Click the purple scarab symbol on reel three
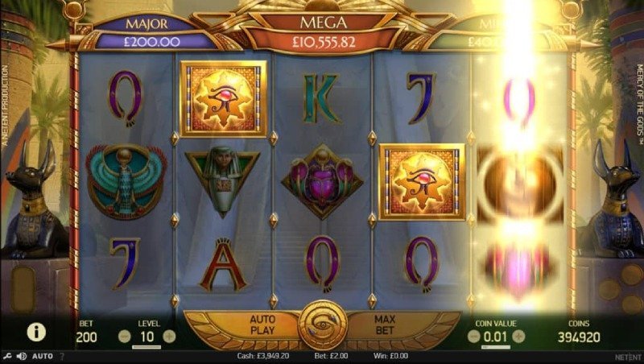The height and width of the screenshot is (364, 644). pyautogui.click(x=323, y=181)
